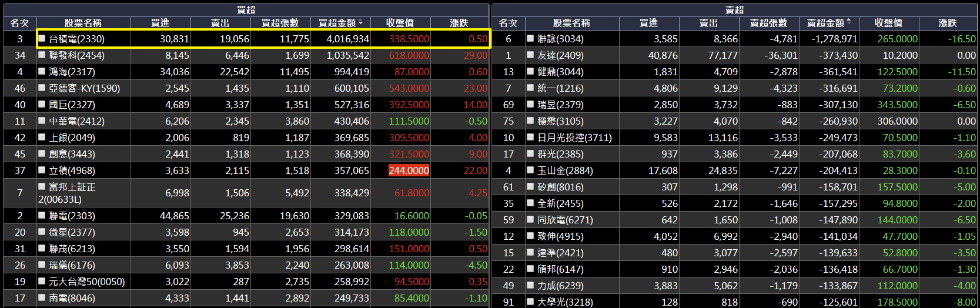Sort 買超 table by 股票名稱 header
Screen dimensions: 980x308
[83, 23]
